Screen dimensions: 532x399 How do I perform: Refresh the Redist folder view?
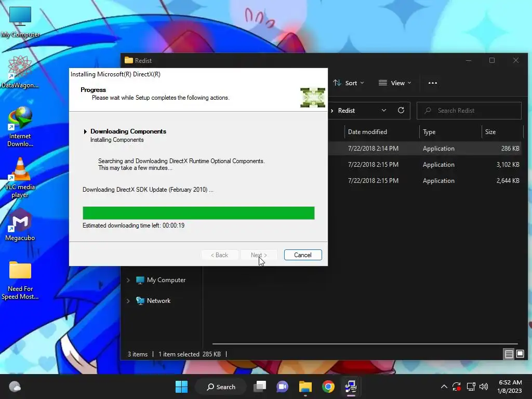point(401,110)
